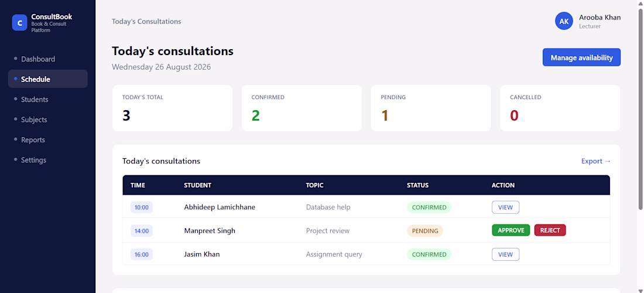Click the 14:00 time badge
644x293 pixels.
coord(142,231)
